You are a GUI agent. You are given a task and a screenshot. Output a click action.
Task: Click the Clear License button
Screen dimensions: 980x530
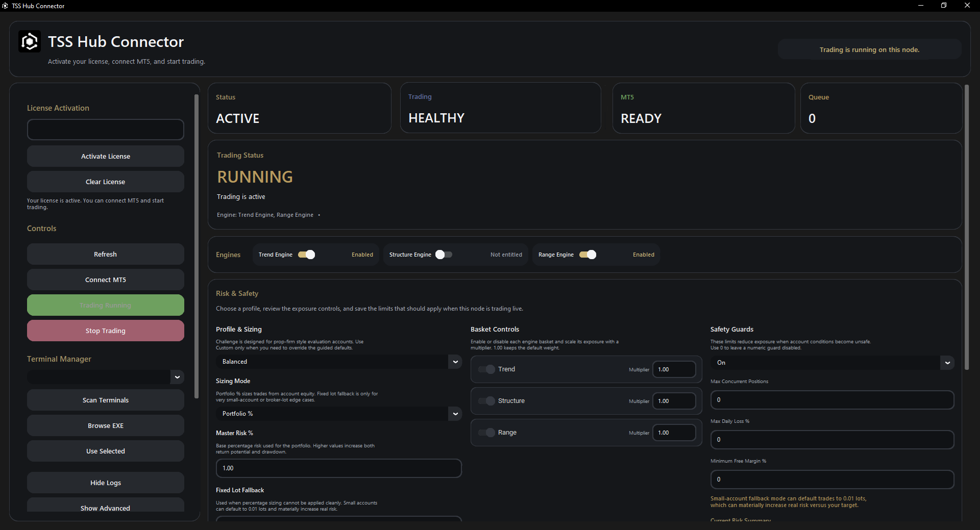click(106, 182)
